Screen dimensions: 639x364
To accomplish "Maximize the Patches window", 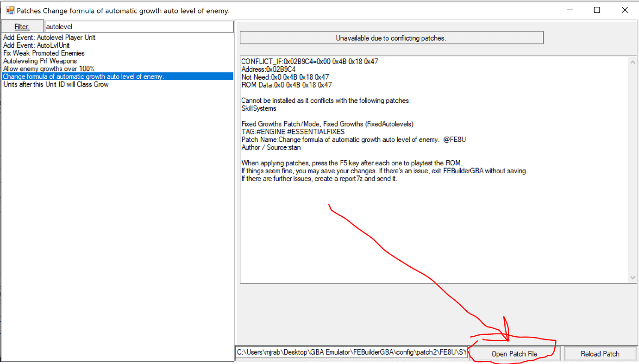I will [597, 10].
